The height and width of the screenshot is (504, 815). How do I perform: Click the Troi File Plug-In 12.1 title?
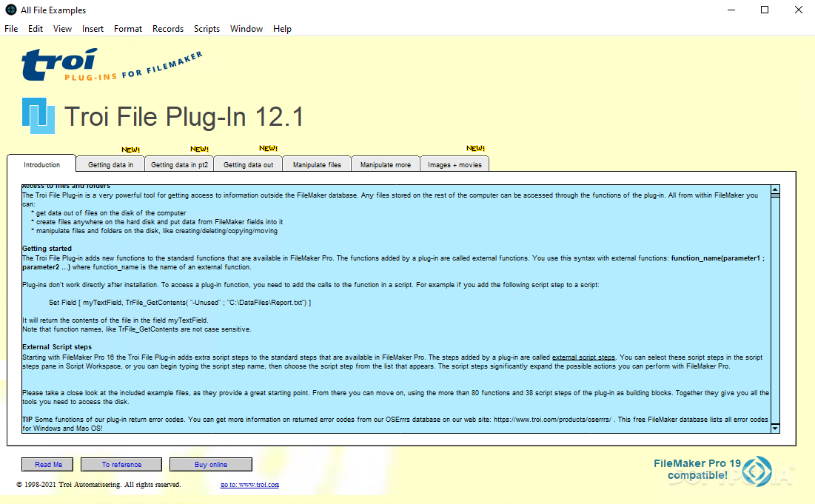pyautogui.click(x=184, y=116)
